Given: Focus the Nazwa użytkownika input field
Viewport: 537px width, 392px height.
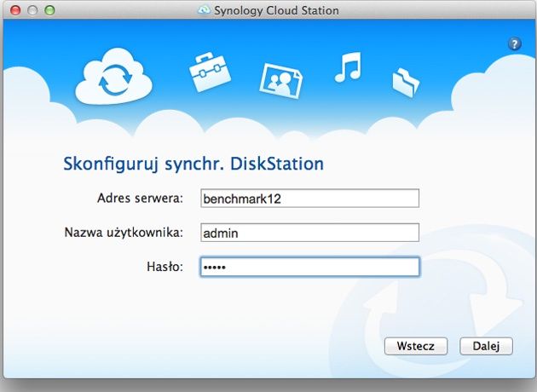Looking at the screenshot, I should (x=309, y=233).
